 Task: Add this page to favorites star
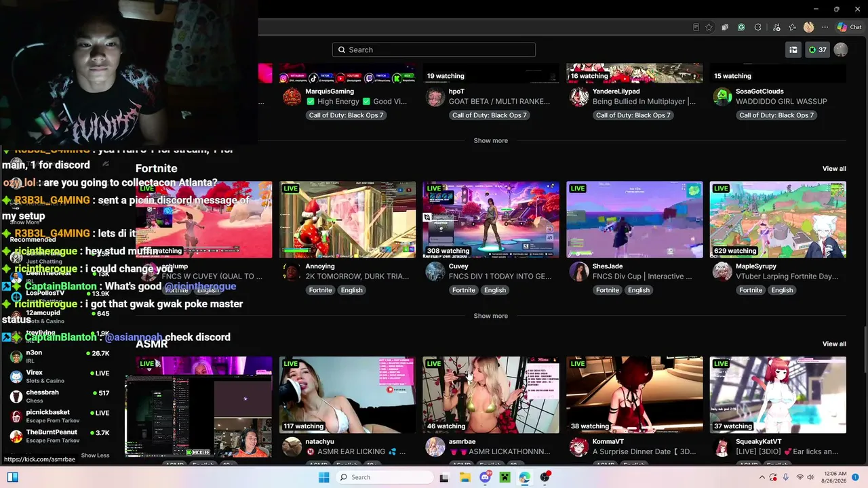coord(709,27)
